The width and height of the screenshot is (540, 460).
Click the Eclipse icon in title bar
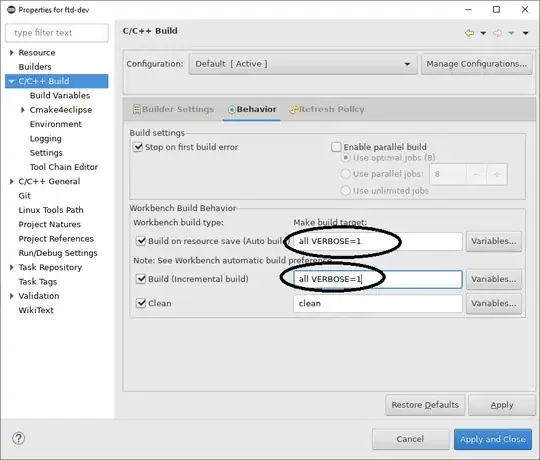[x=11, y=10]
